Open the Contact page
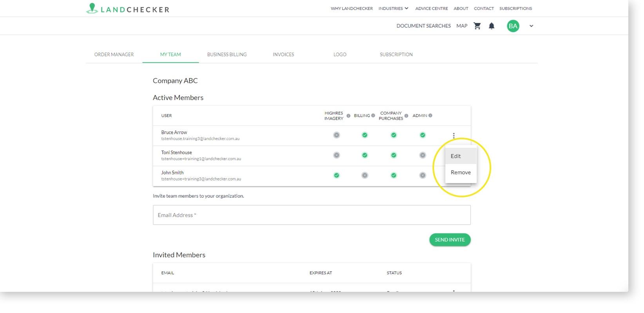Viewport: 644px width, 313px height. point(484,8)
